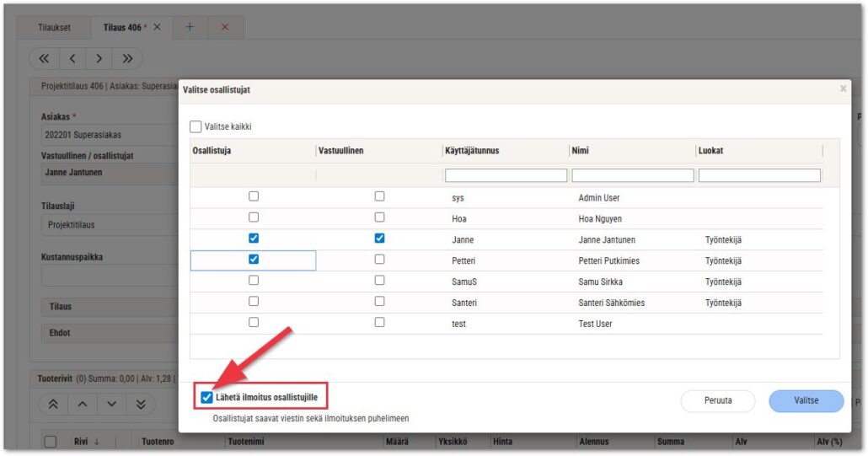Click the Nimi filter input field
868x456 pixels.
(632, 176)
